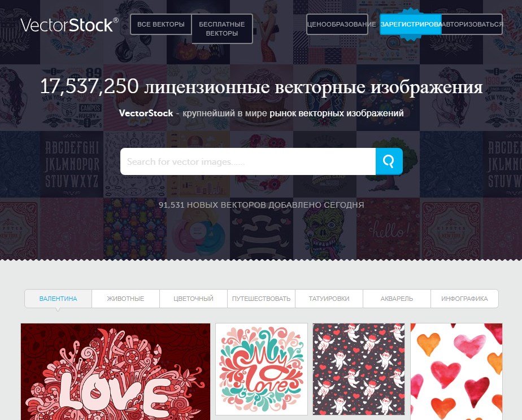Image resolution: width=522 pixels, height=420 pixels.
Task: Click the рынок векторных изображений link
Action: [337, 113]
